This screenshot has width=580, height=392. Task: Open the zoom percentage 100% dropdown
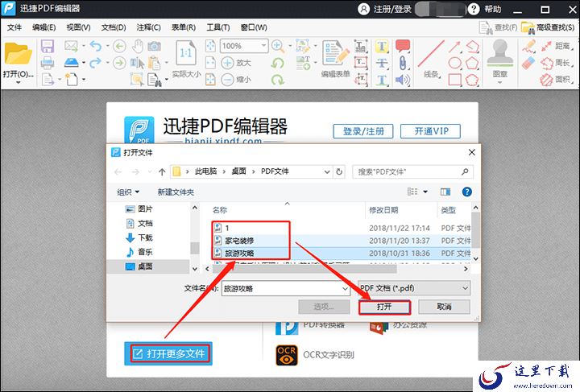263,46
